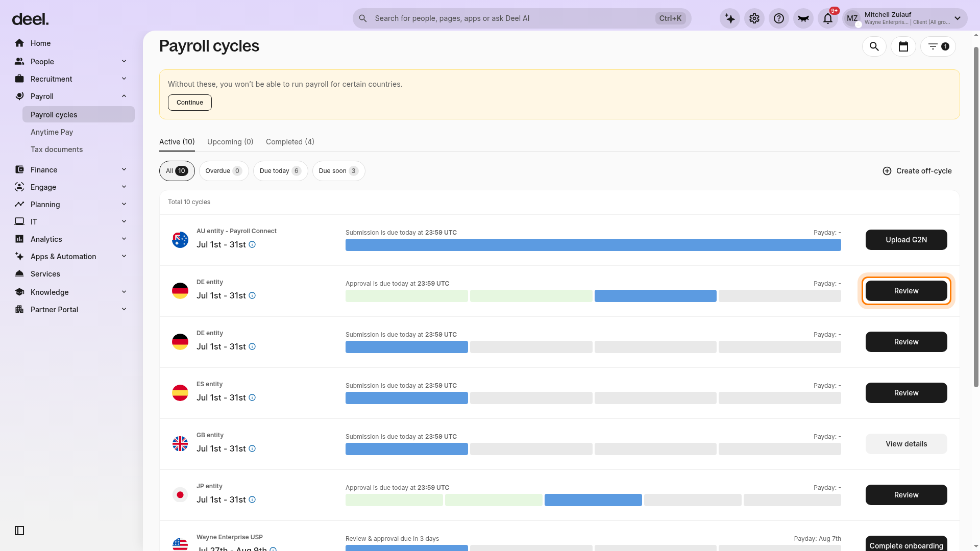This screenshot has width=980, height=551.
Task: Click View details for GB entity
Action: pos(906,444)
